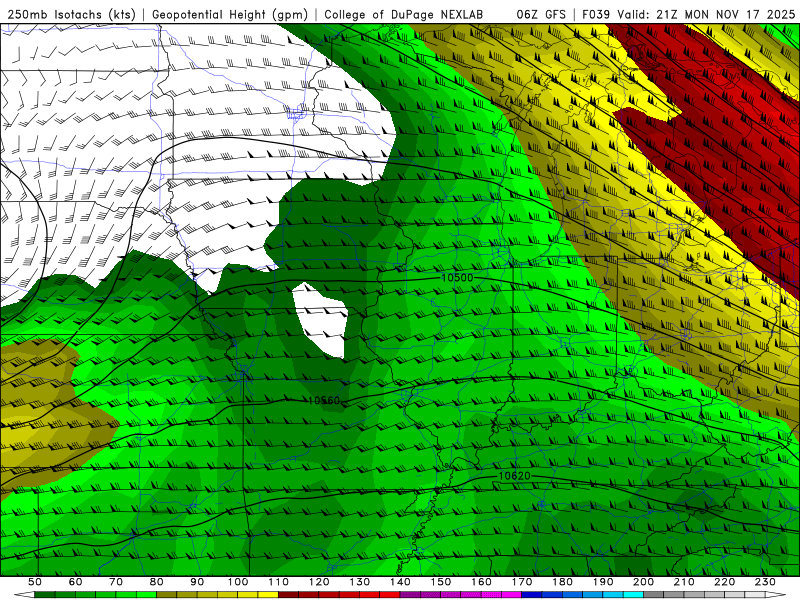Click the 100 value on color scale
Screen dimensions: 800x600
coord(238,582)
